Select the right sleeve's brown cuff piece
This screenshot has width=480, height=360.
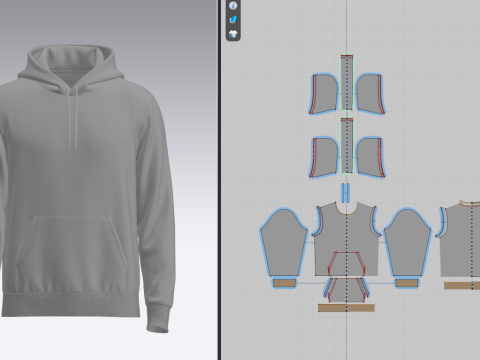pyautogui.click(x=407, y=283)
